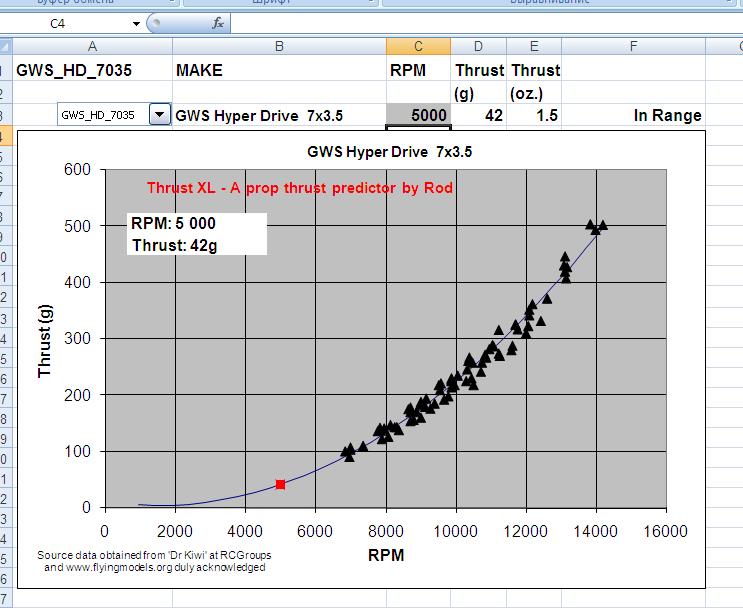Select the MAKE header cell
The width and height of the screenshot is (743, 608).
280,70
